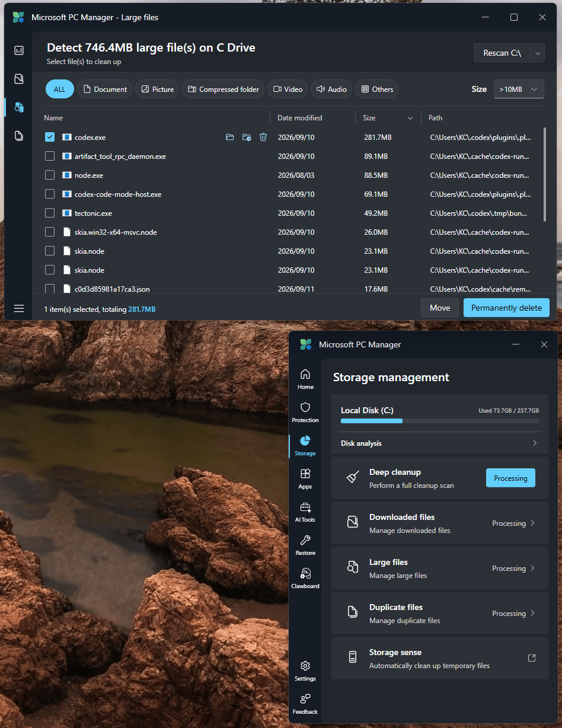Screen dimensions: 562x728
Task: Open Clawboard in PC Manager sidebar
Action: [305, 577]
